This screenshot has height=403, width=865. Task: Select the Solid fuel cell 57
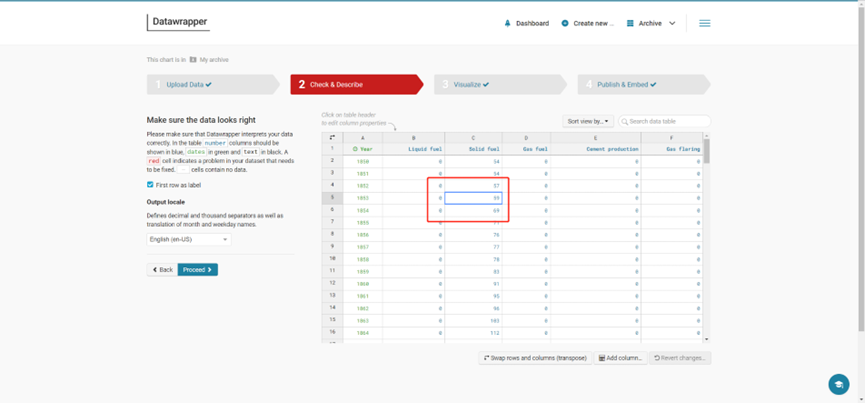point(473,186)
